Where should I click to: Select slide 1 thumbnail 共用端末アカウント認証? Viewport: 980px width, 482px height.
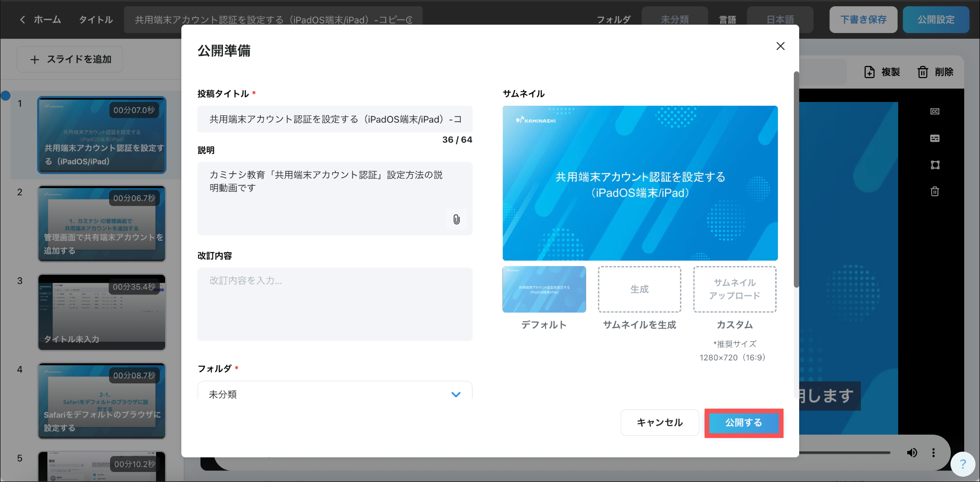coord(102,135)
